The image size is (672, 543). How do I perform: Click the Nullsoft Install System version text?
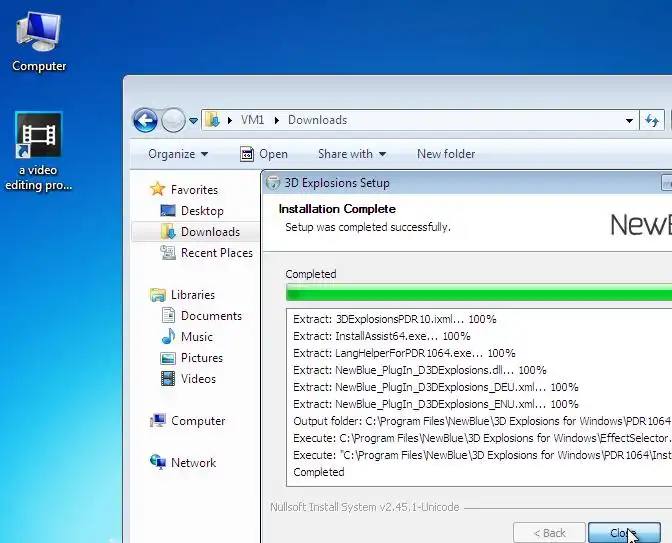click(x=364, y=507)
